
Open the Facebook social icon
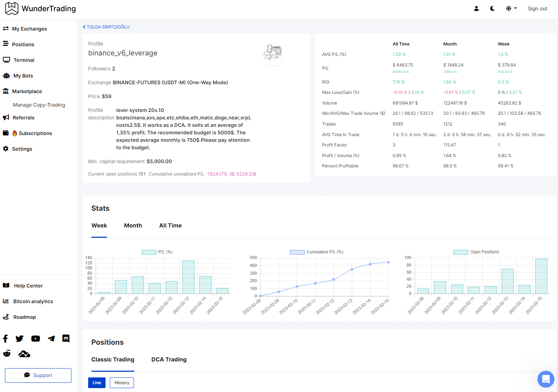click(5, 338)
